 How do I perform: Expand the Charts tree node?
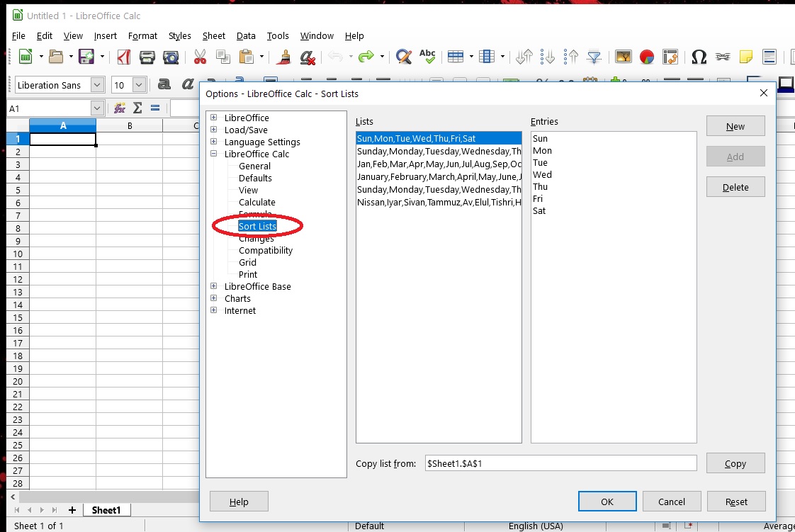click(214, 298)
